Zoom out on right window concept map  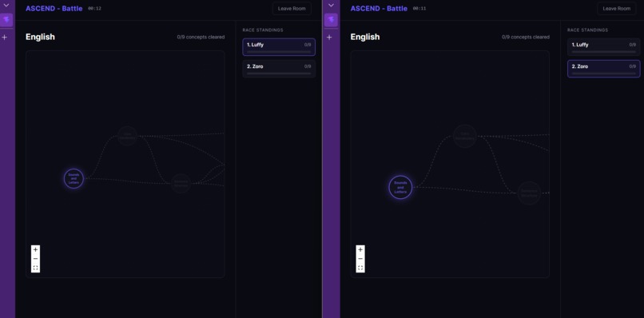(360, 259)
